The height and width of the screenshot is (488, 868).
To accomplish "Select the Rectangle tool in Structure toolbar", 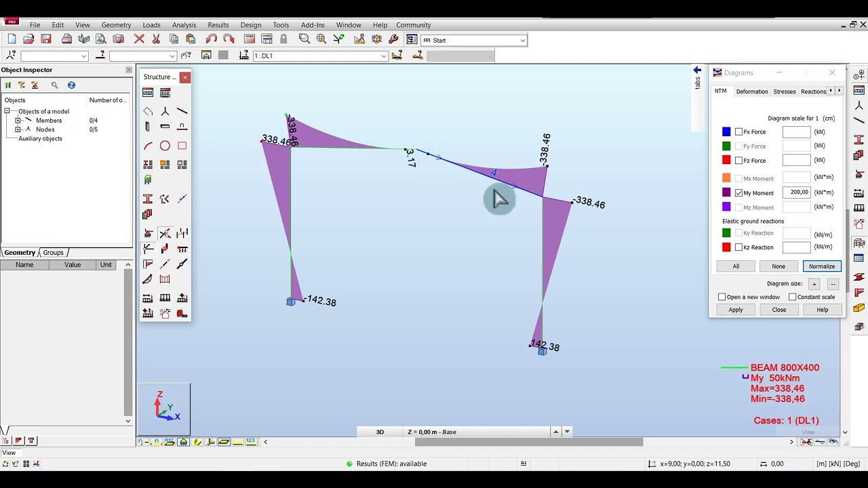I will coord(182,146).
